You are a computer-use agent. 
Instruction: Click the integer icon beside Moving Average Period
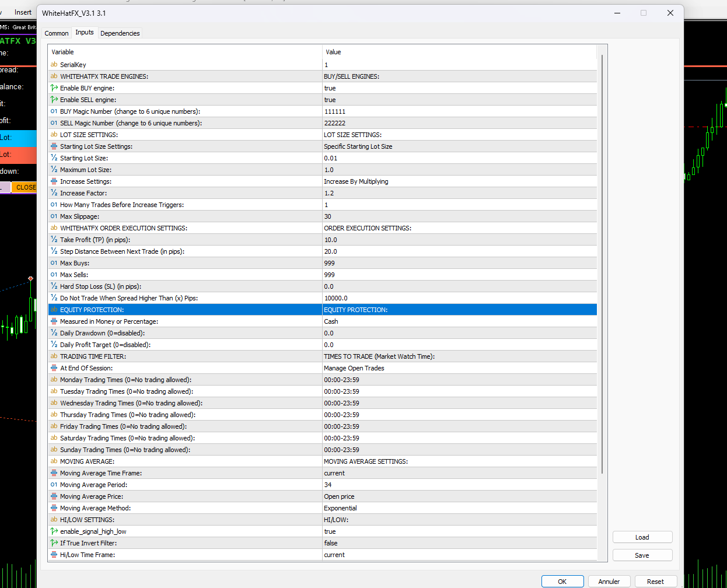54,485
